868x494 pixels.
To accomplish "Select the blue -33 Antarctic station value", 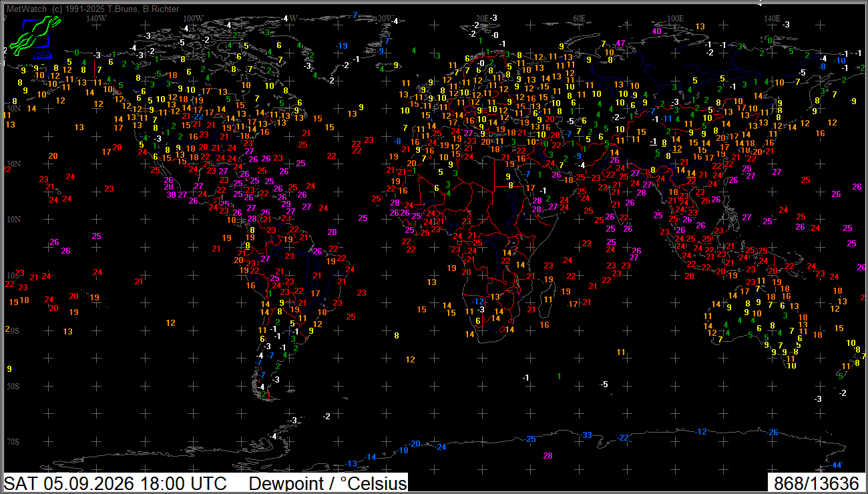I will pos(586,435).
